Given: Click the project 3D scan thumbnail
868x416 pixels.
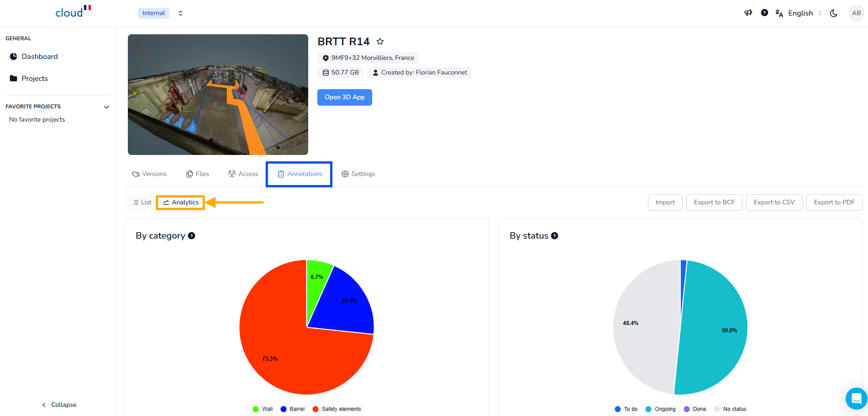Looking at the screenshot, I should [x=218, y=95].
